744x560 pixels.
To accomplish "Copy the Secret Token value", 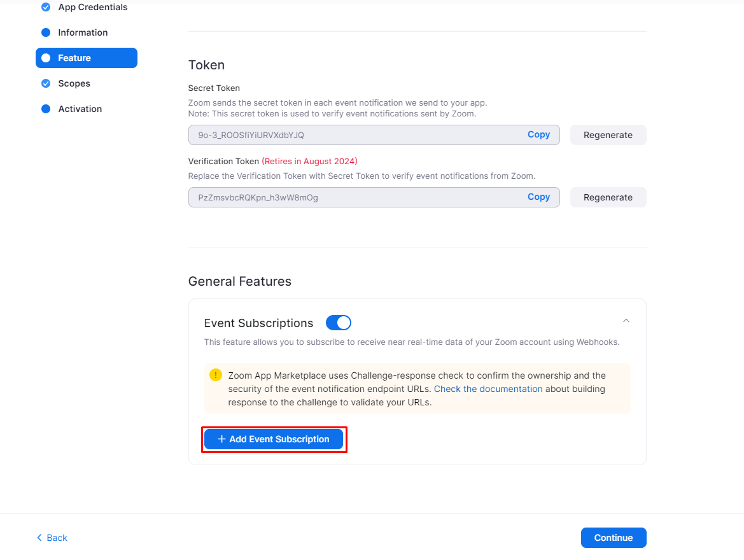I will [538, 135].
